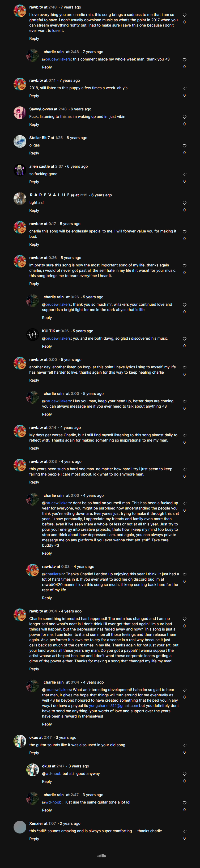Like the 'tight asf' comment
200x868 pixels.
[x=185, y=203]
